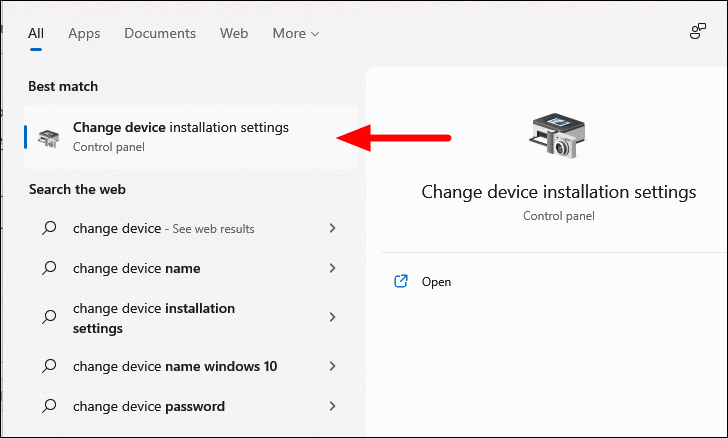Screen dimensions: 728x438
Task: Click magnifier beside change device name windows 10
Action: (49, 366)
